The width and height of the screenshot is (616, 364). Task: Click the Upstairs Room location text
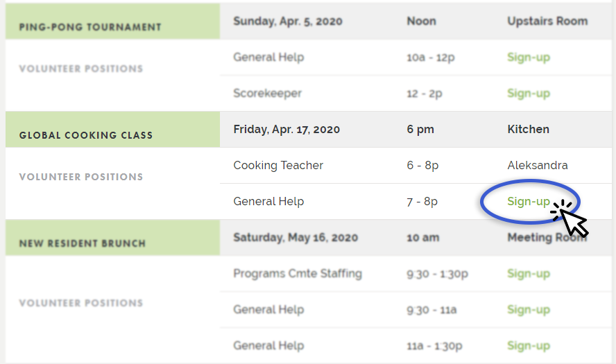pos(547,21)
